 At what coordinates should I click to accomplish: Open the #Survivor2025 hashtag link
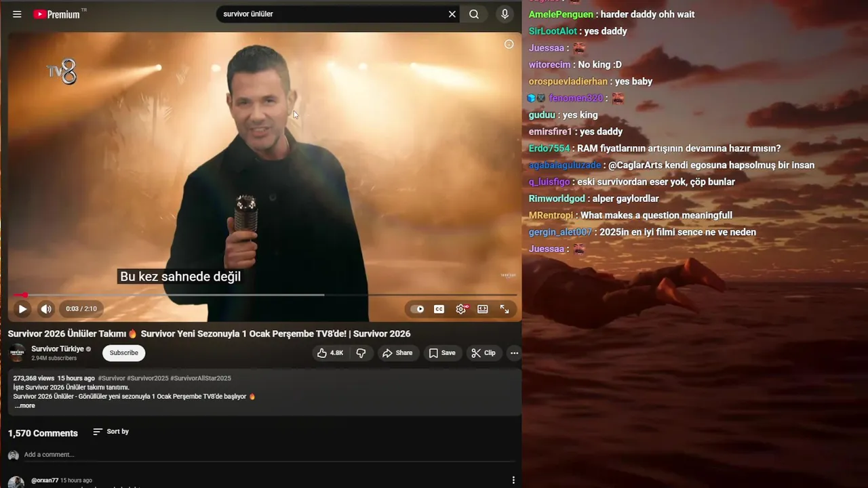click(147, 378)
